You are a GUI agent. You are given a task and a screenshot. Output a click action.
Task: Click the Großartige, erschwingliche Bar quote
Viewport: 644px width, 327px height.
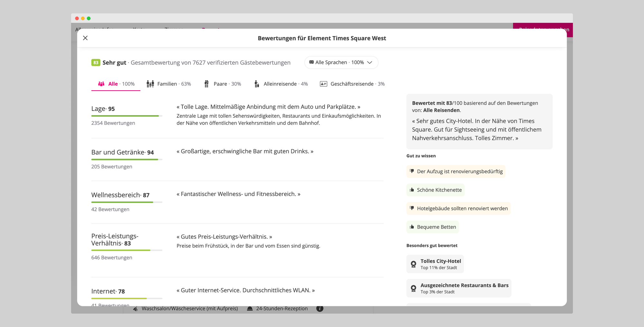245,151
